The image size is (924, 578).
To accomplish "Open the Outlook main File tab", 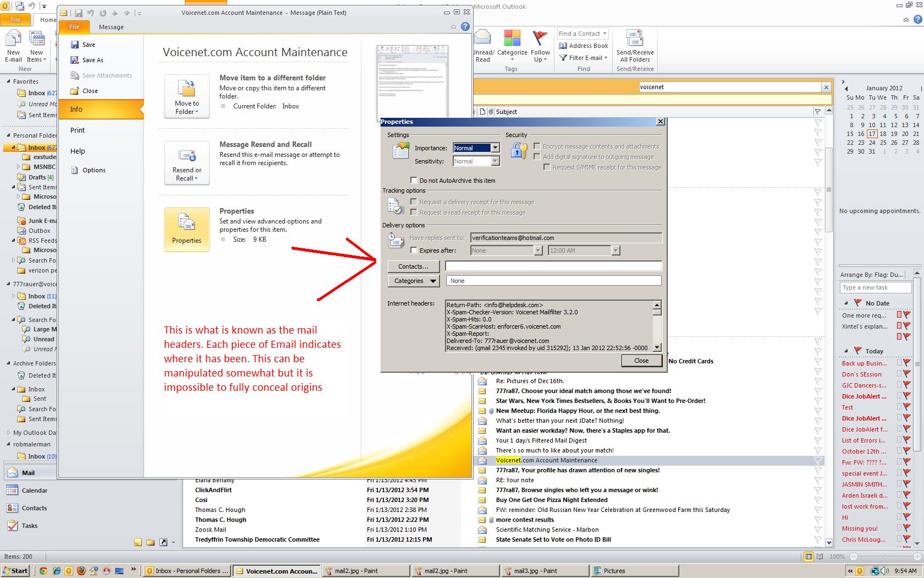I will [x=15, y=20].
